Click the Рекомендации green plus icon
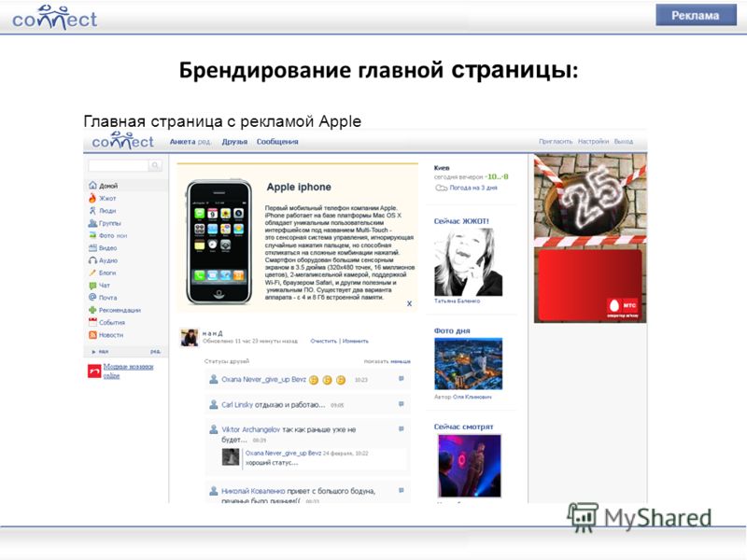This screenshot has height=560, width=747. (92, 310)
